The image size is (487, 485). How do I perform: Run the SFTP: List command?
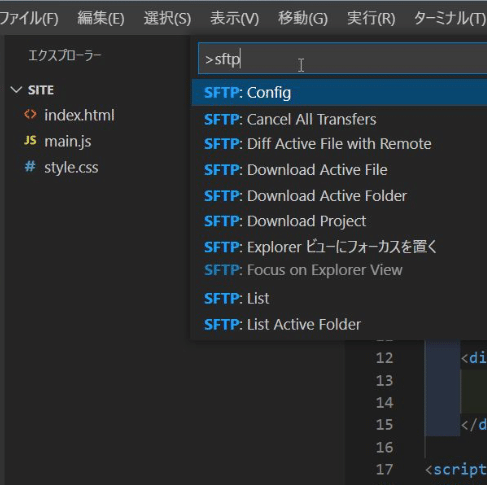tap(339, 299)
